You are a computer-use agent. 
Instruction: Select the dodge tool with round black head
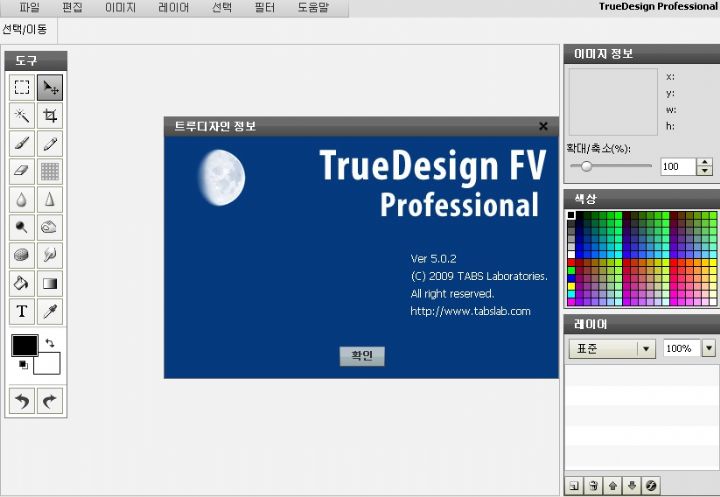[22, 227]
